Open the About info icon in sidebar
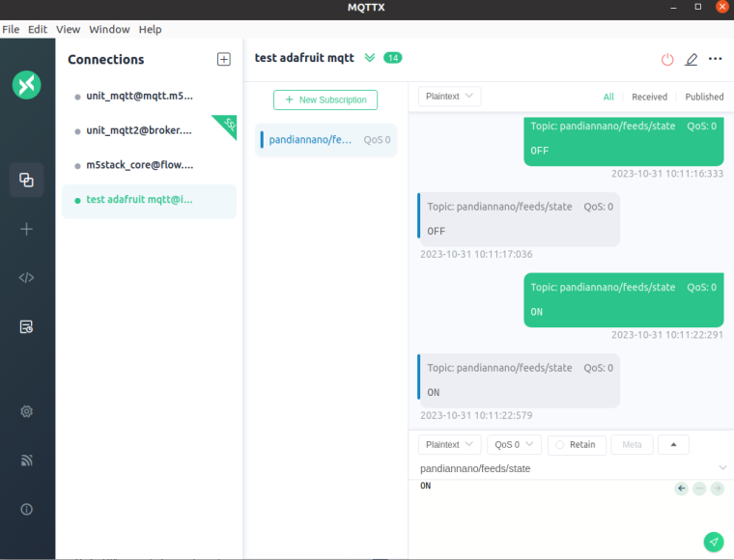The height and width of the screenshot is (560, 734). [x=26, y=509]
